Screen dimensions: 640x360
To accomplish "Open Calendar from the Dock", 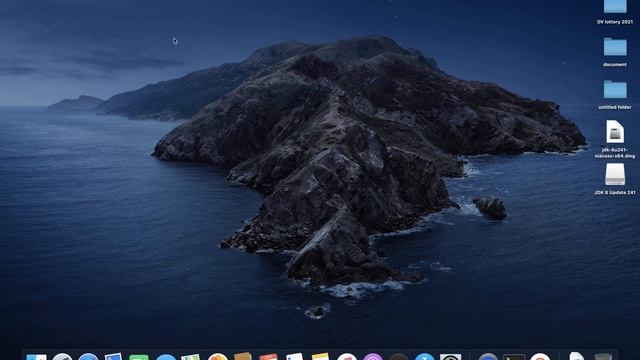I will point(269,357).
